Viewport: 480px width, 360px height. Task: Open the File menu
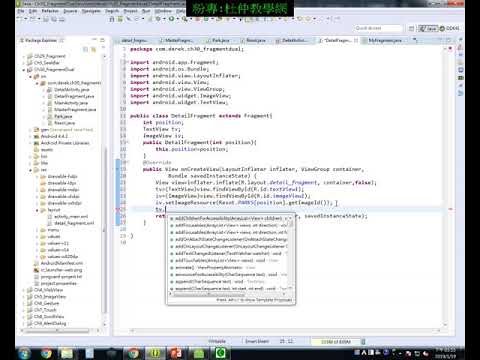pyautogui.click(x=21, y=11)
